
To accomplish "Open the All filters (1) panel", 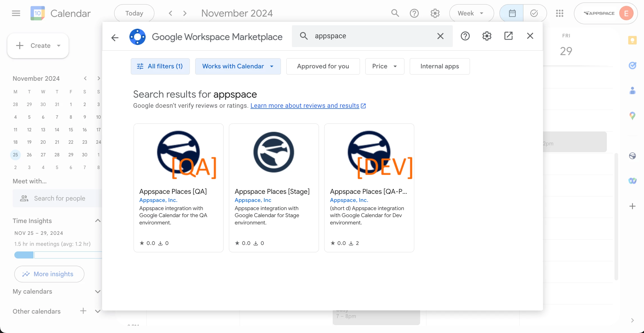I will 160,66.
